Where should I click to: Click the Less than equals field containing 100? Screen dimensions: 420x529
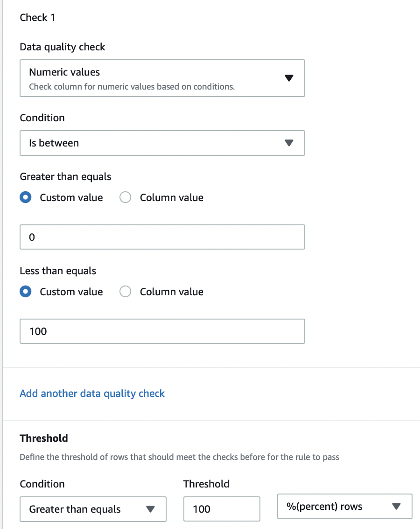162,331
